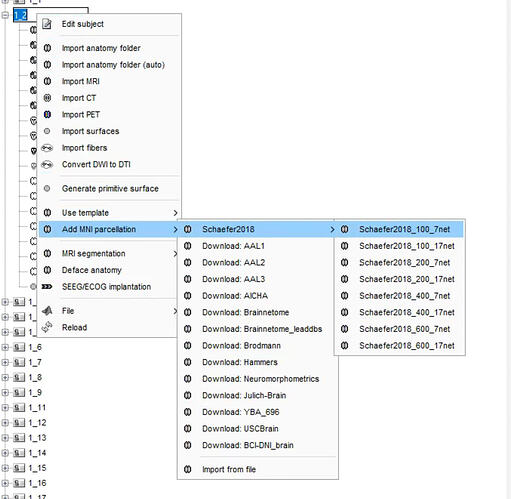511x499 pixels.
Task: Select subject 1_16 in tree
Action: pos(37,483)
